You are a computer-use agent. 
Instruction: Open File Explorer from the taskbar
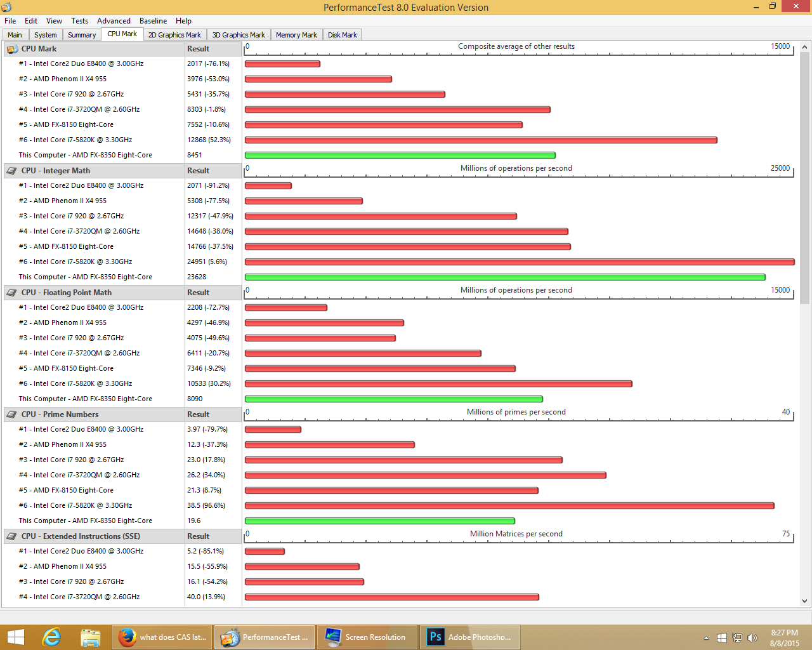tap(91, 637)
